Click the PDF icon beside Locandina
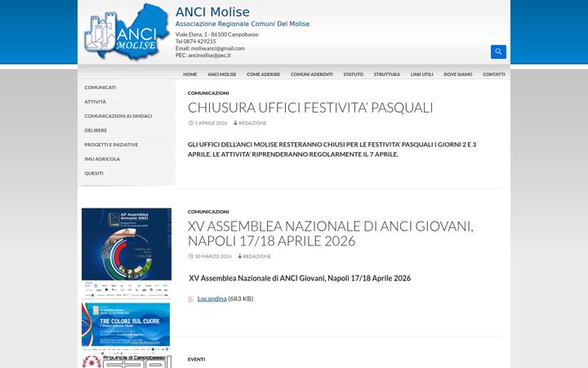The height and width of the screenshot is (368, 588). [x=191, y=299]
